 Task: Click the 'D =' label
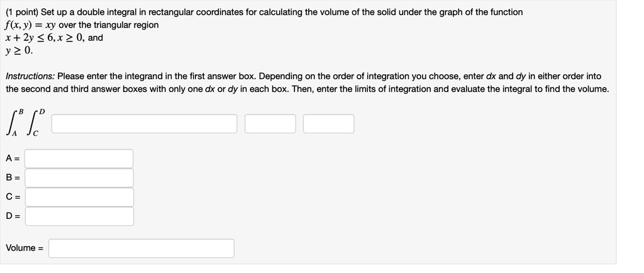[13, 216]
